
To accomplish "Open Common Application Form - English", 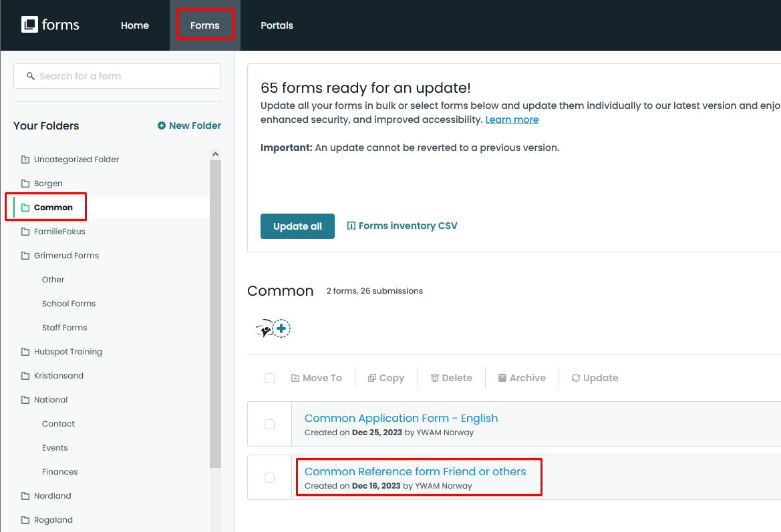I will coord(401,419).
